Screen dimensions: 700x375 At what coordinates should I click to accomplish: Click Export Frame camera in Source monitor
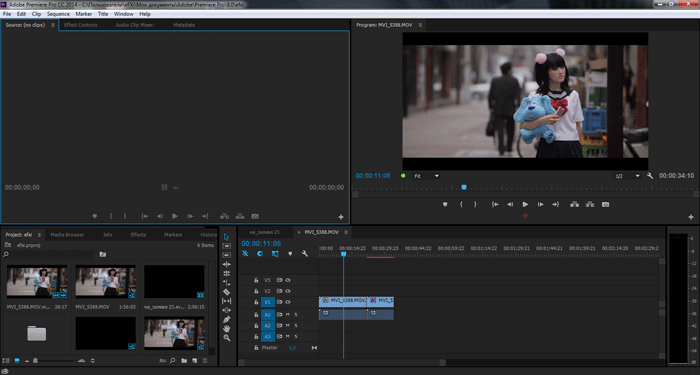[255, 216]
